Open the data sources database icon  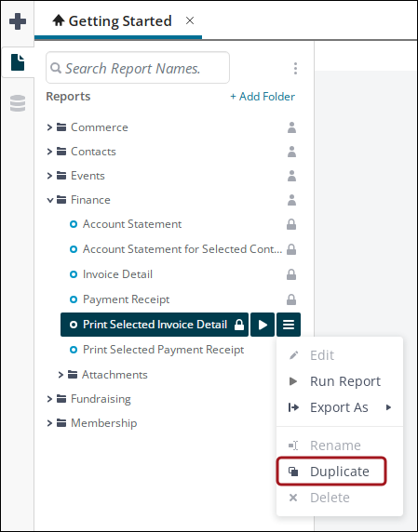[x=18, y=103]
